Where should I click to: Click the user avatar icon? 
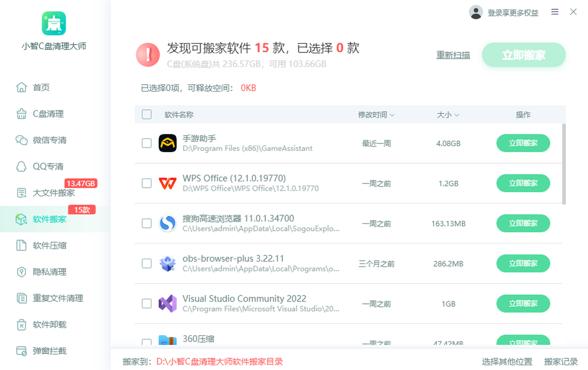pos(476,12)
